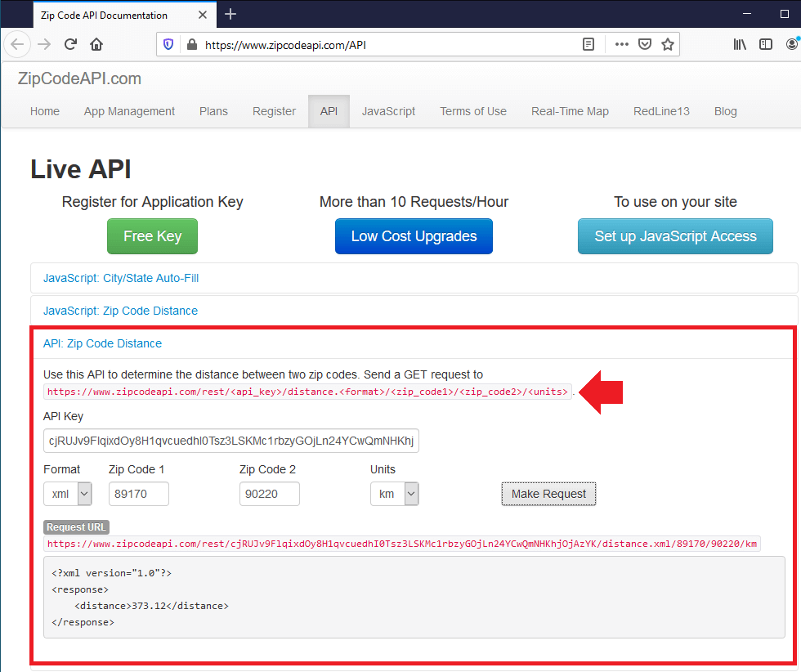Click the xml version declaration line

click(111, 573)
